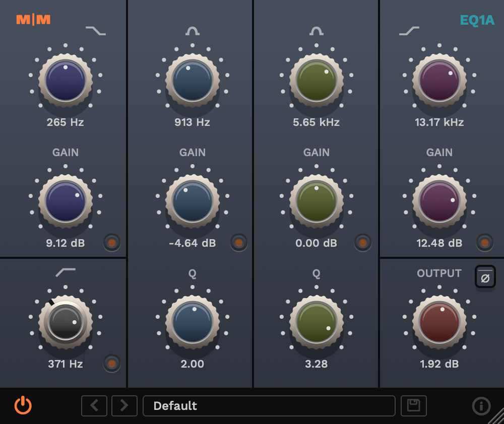This screenshot has height=424, width=504.
Task: Select the bell curve icon above the 913 Hz band
Action: pos(192,30)
